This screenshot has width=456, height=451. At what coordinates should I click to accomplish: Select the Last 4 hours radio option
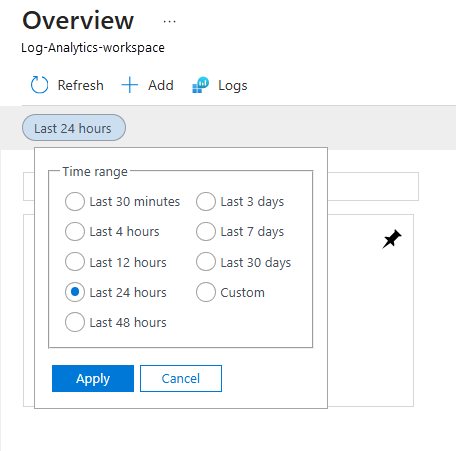pos(75,231)
